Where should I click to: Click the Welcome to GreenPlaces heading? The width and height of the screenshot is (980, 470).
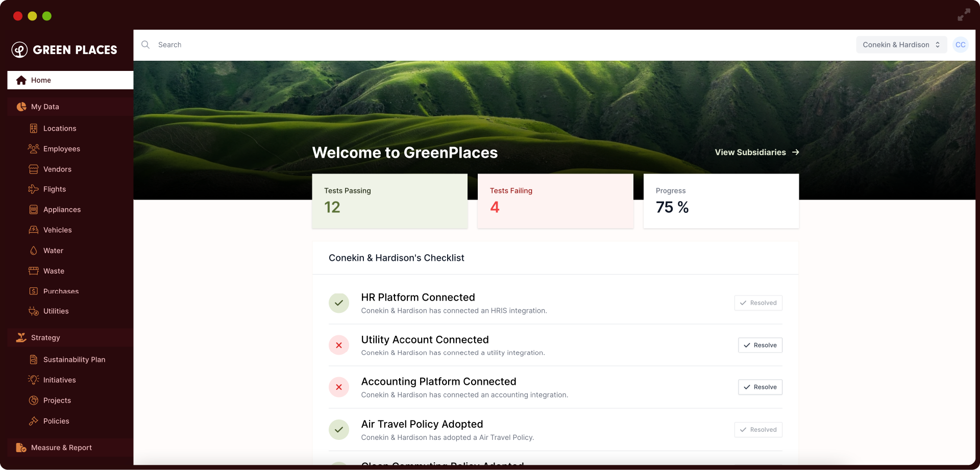(x=405, y=153)
